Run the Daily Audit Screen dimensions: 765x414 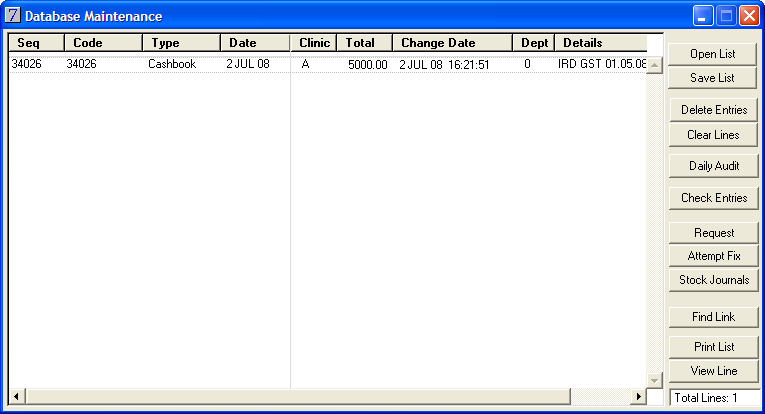(714, 166)
